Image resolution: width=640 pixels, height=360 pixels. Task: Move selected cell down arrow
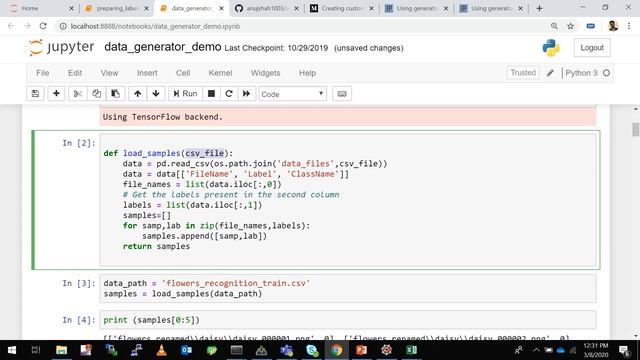(156, 94)
